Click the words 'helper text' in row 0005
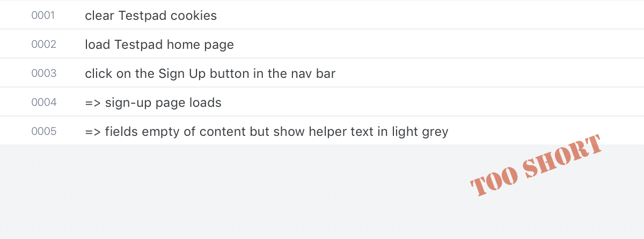Screen dimensions: 644x239 tap(340, 132)
